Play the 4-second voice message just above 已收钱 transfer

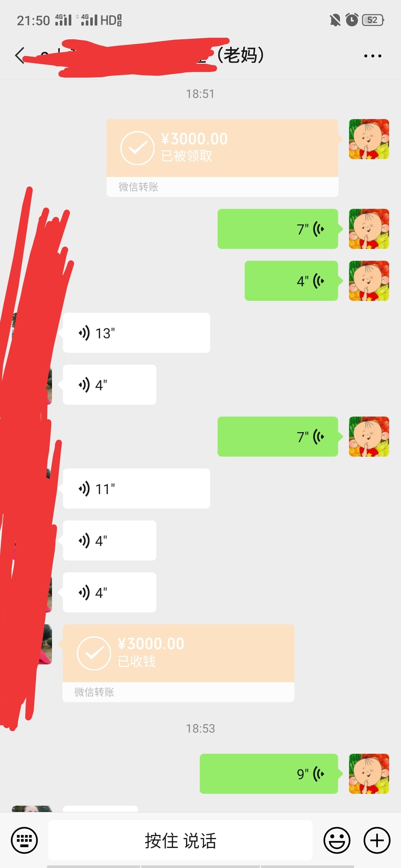click(110, 592)
